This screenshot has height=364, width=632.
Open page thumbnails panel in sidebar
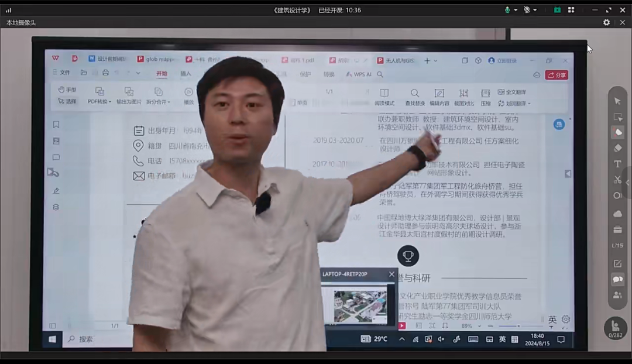tap(56, 141)
